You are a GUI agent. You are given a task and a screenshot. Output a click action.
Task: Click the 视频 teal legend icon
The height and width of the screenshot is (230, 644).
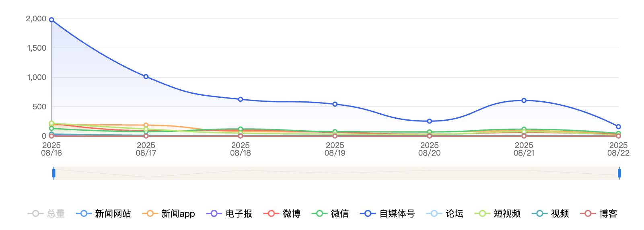(x=539, y=214)
